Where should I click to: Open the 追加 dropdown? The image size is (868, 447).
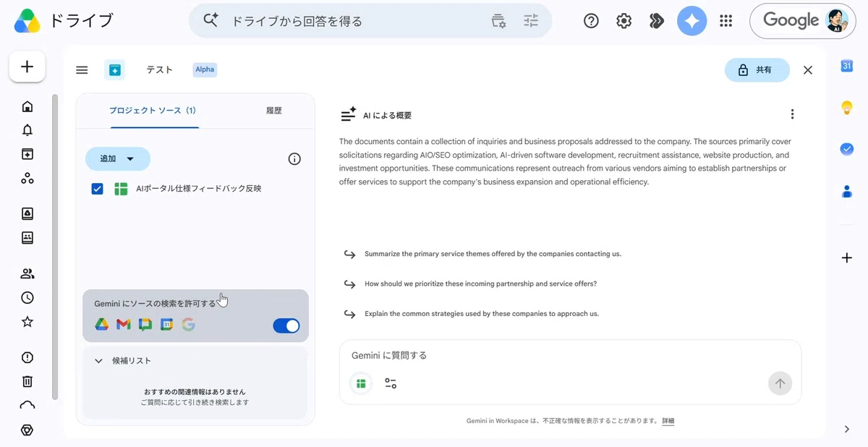[x=118, y=159]
